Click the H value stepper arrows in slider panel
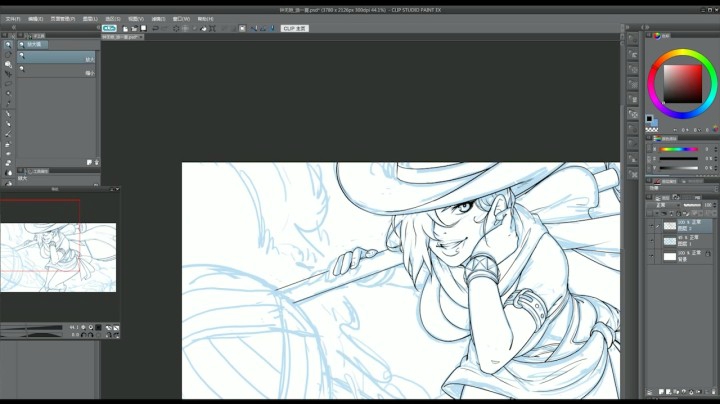The width and height of the screenshot is (720, 404). point(715,149)
